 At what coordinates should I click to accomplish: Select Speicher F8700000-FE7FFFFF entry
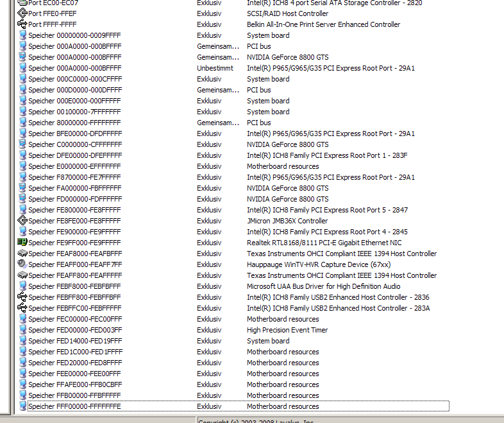[74, 177]
